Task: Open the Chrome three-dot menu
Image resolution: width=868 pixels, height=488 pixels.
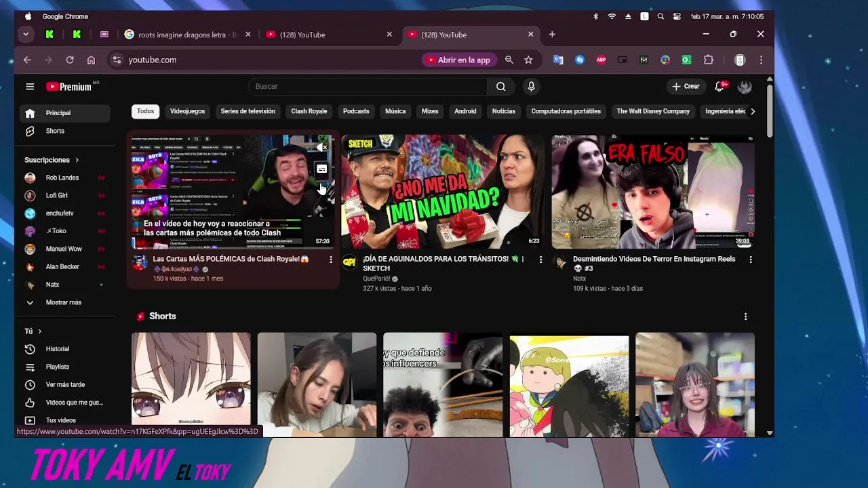Action: tap(761, 60)
